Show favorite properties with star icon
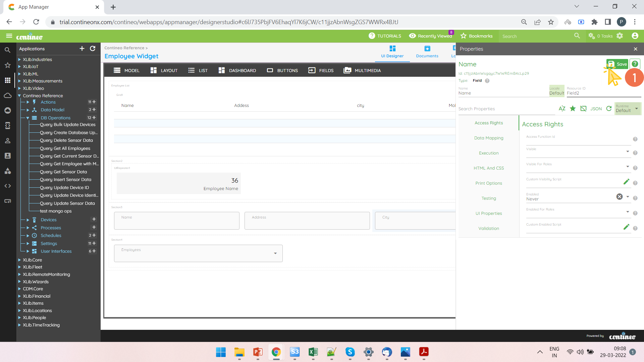The image size is (644, 362). click(x=573, y=109)
